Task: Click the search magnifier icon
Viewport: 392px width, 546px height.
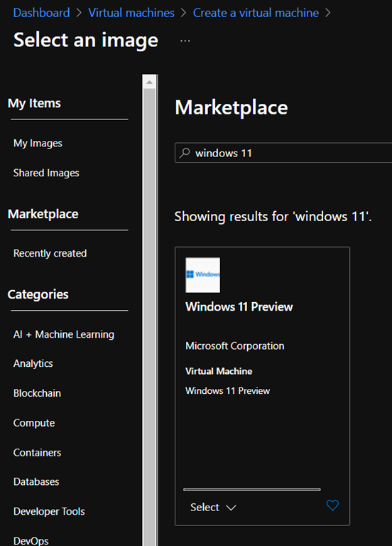Action: point(185,153)
